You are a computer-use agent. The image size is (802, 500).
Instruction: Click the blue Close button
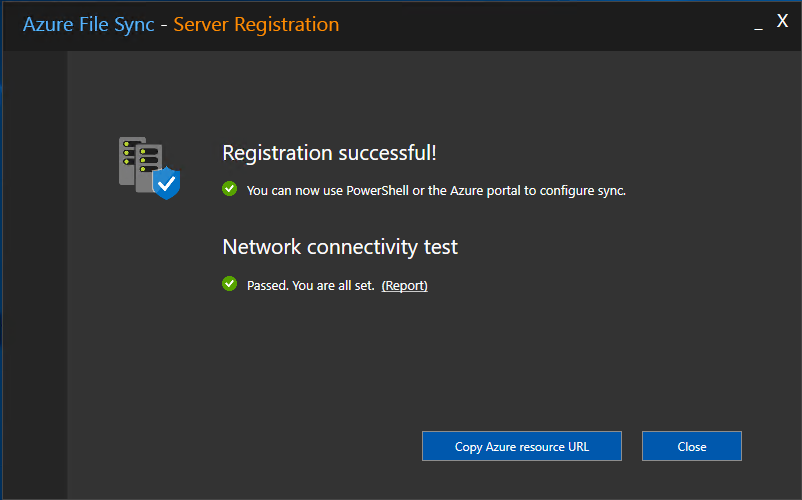pos(692,446)
